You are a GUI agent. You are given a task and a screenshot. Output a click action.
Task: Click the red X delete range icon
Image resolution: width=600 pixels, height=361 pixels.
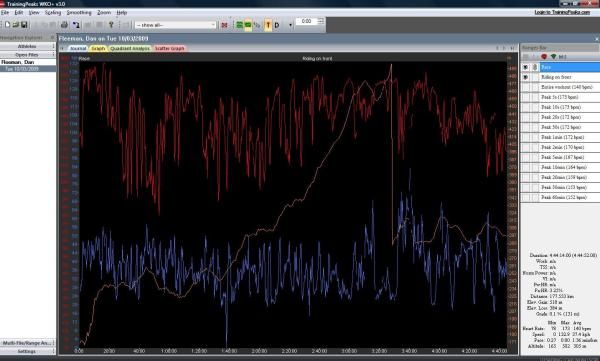pos(224,25)
